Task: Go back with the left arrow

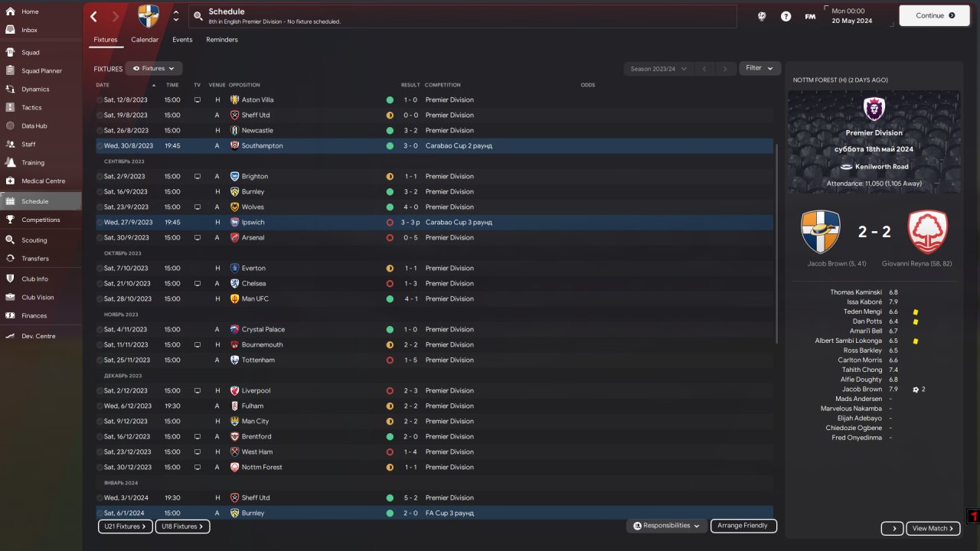Action: click(x=93, y=16)
